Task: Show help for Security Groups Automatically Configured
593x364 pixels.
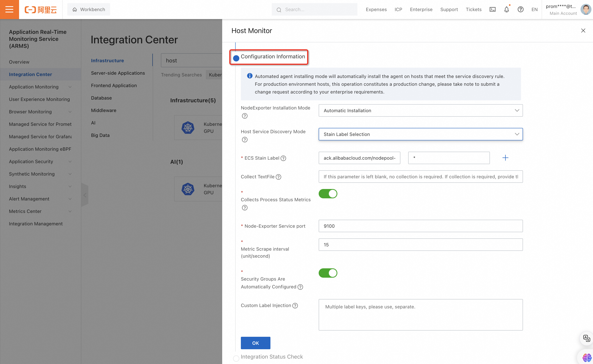Action: coord(300,287)
